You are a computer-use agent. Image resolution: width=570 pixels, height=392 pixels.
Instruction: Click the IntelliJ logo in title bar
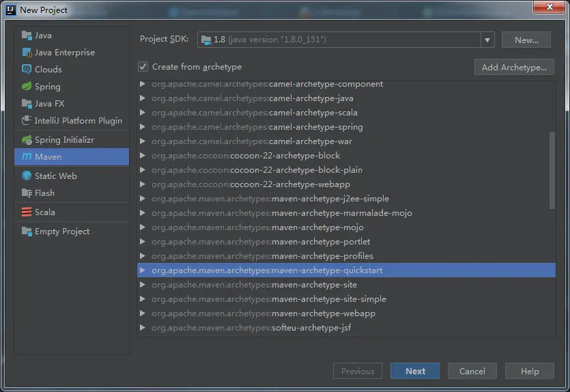tap(11, 10)
